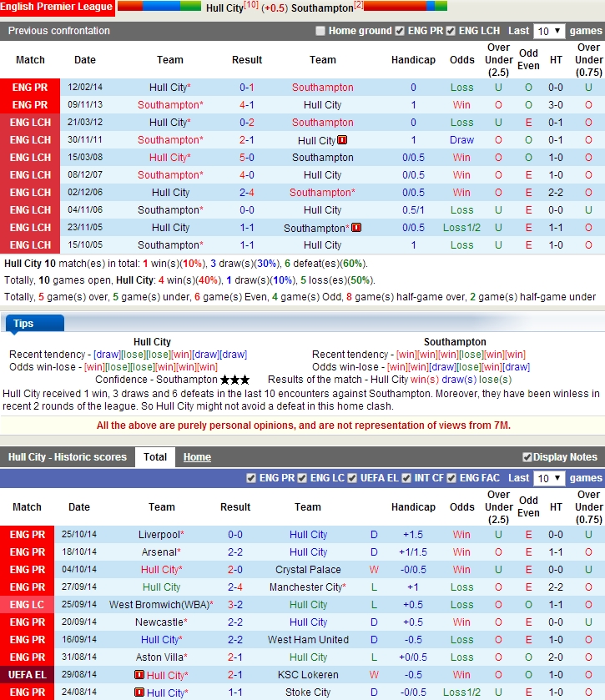Screen dimensions: 605x700
Task: Click the red card icon beside Southampton 23/11/05
Action: click(x=355, y=228)
